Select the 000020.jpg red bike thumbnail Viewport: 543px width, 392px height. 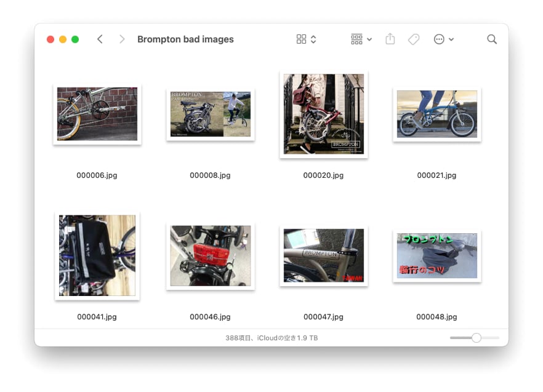tap(323, 114)
